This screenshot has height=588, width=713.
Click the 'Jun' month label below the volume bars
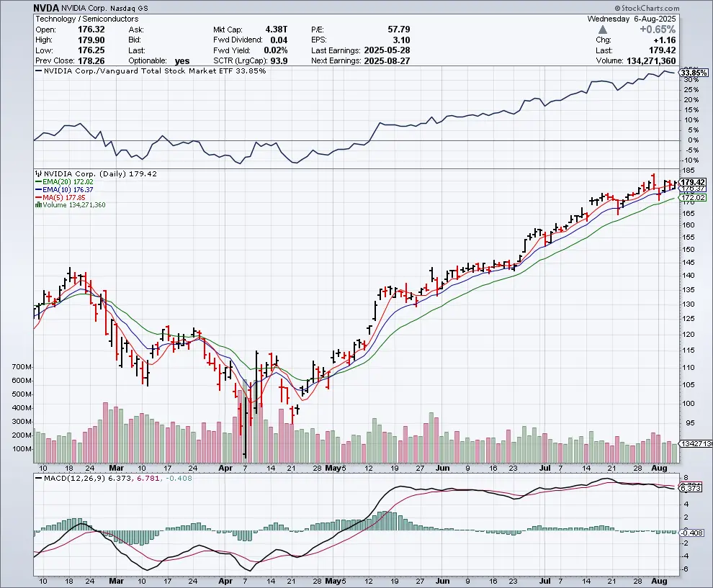pyautogui.click(x=442, y=468)
